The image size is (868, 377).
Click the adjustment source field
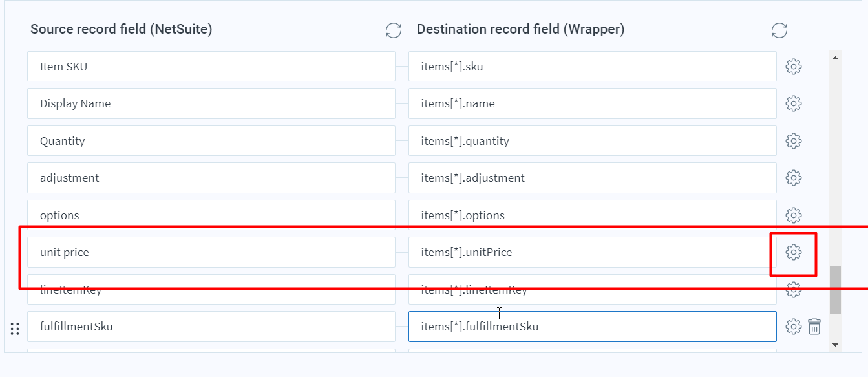(x=211, y=178)
